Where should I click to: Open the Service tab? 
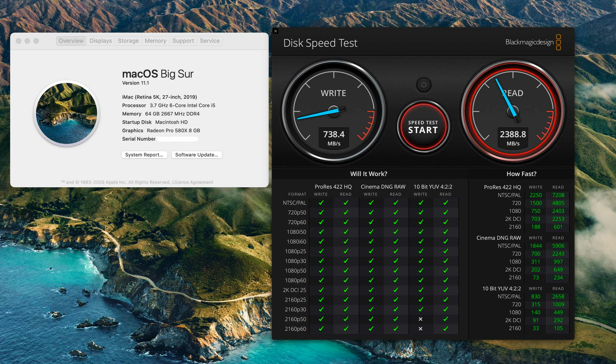pos(210,41)
